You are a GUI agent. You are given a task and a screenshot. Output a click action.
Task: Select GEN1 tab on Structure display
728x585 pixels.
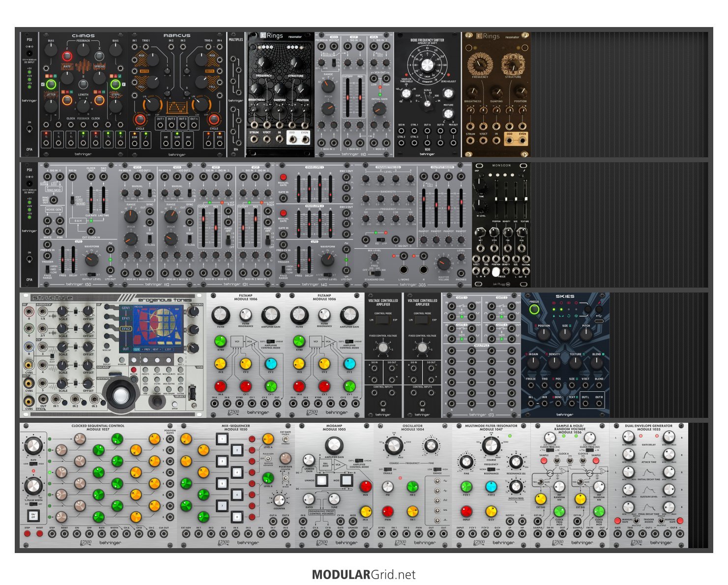pos(126,308)
